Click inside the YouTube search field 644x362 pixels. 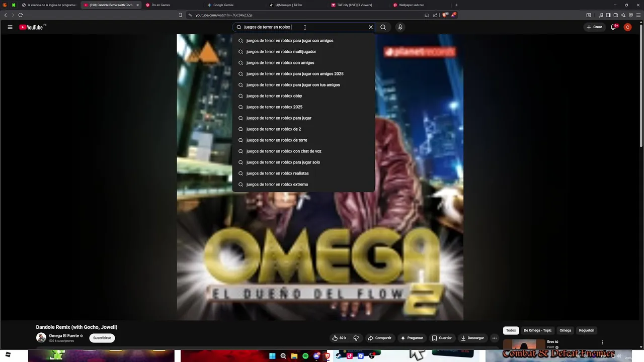304,27
